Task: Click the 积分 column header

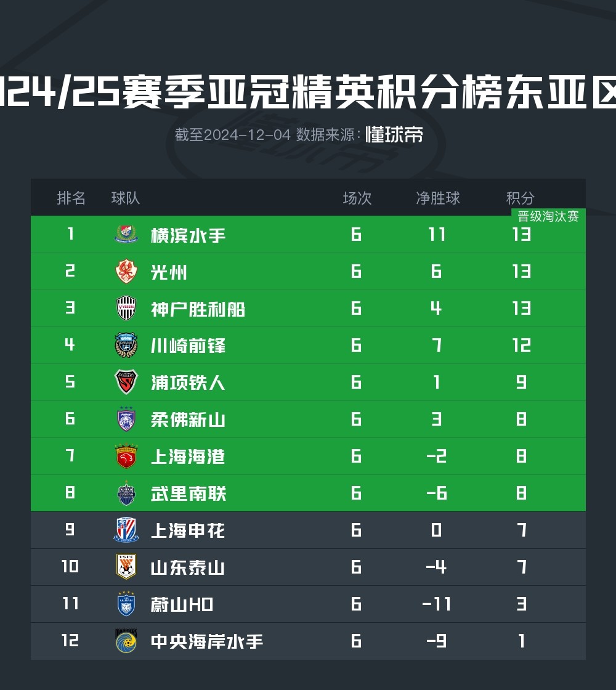Action: (520, 198)
